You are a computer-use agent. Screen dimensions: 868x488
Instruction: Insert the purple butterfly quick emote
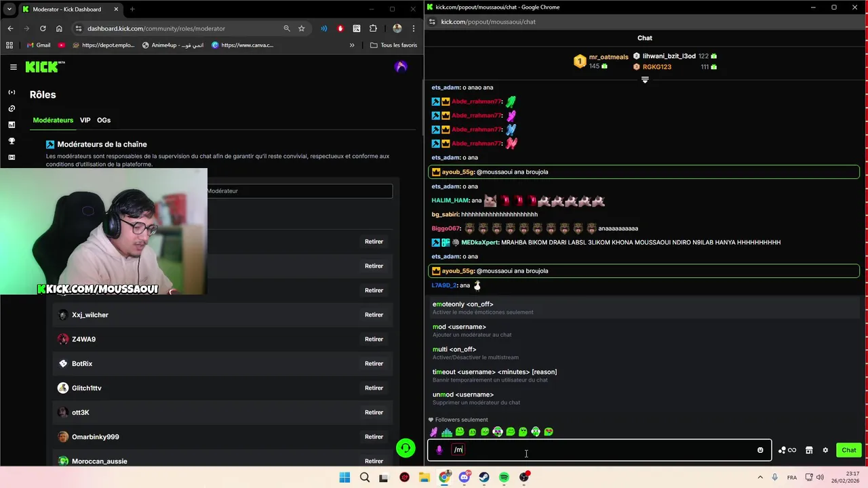tap(434, 432)
